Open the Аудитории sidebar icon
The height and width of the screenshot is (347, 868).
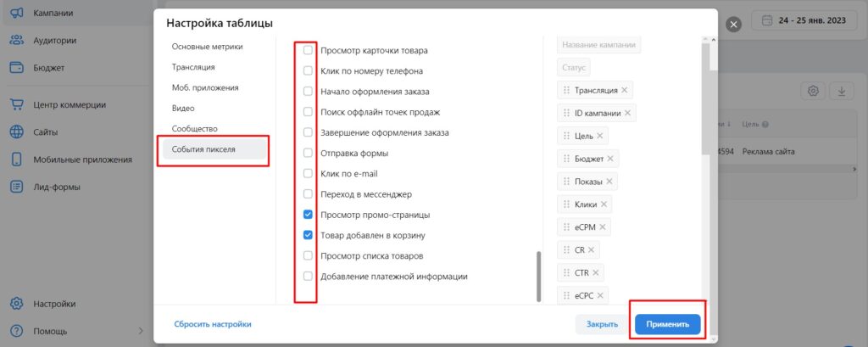[16, 40]
